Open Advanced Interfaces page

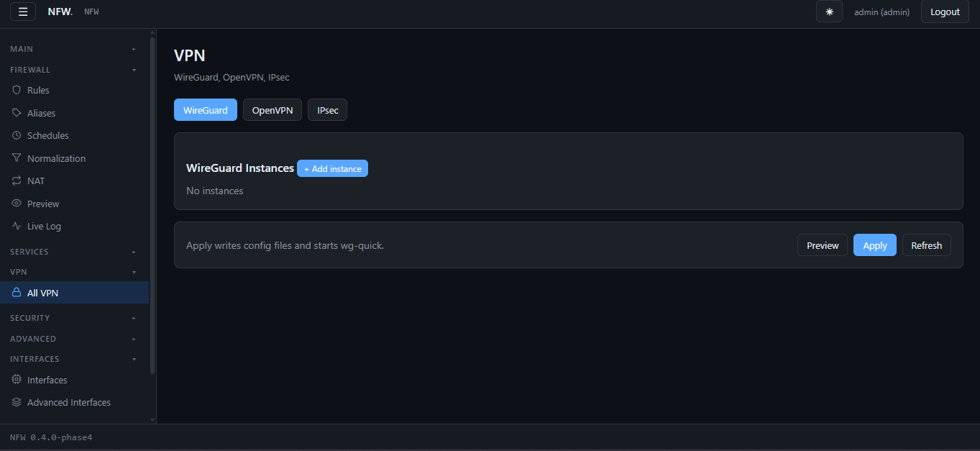coord(75,402)
